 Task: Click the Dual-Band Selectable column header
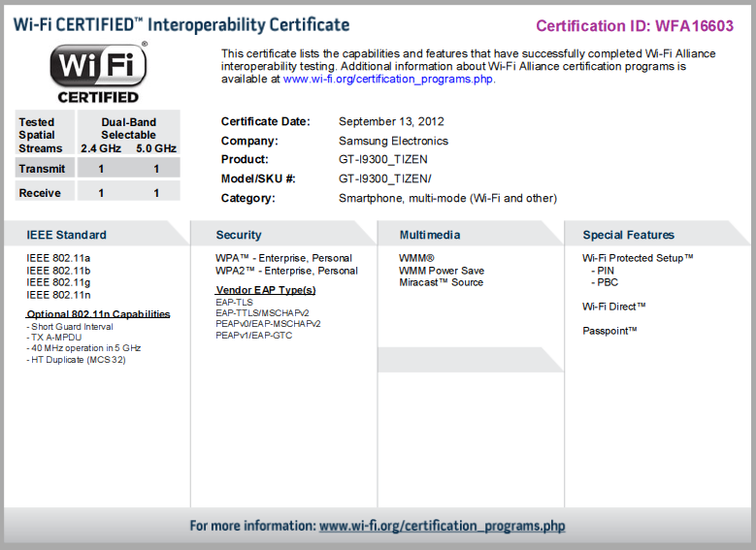[128, 129]
